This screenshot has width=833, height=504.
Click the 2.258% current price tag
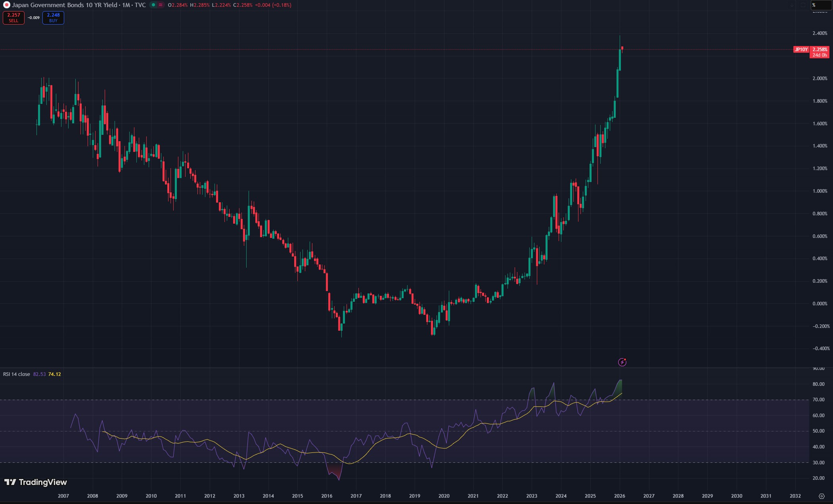820,50
